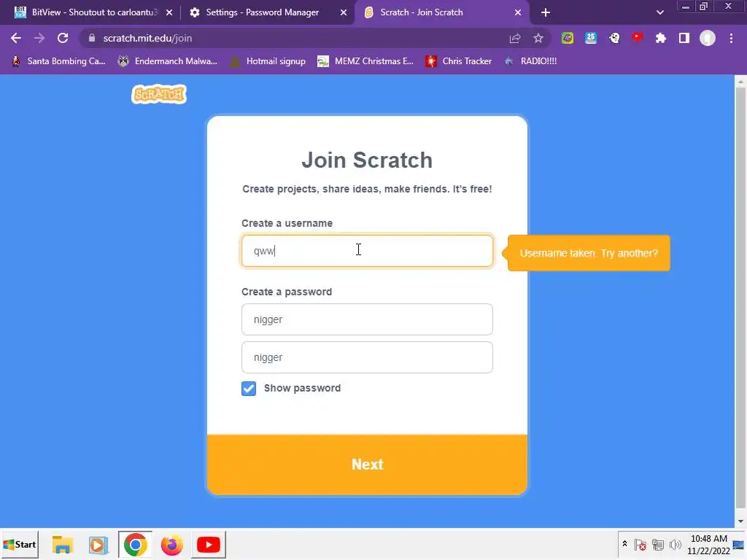Screen dimensions: 747x560
Task: Open the Extensions puzzle piece menu
Action: [661, 38]
